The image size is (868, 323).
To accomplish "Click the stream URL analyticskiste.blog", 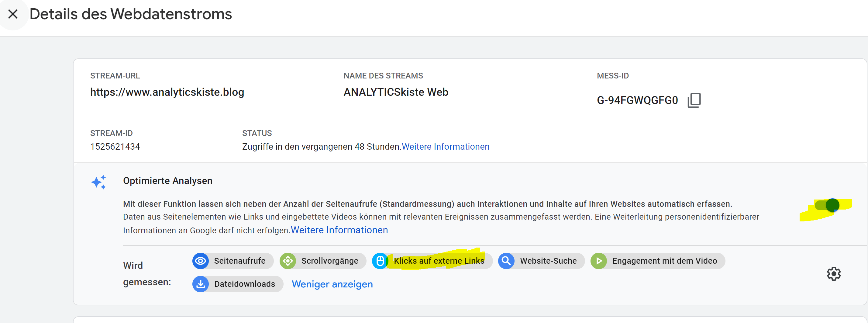I will [x=167, y=92].
